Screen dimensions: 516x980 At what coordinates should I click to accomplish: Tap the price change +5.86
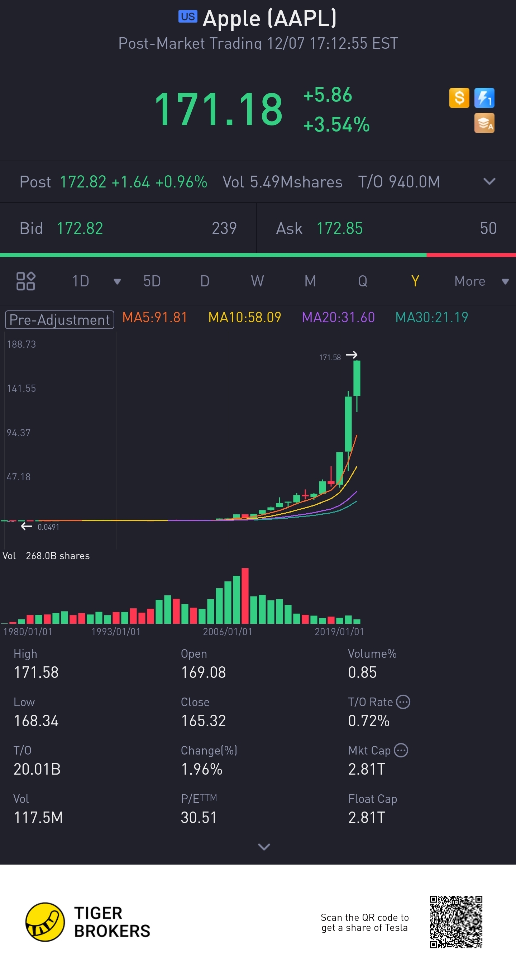[x=328, y=95]
